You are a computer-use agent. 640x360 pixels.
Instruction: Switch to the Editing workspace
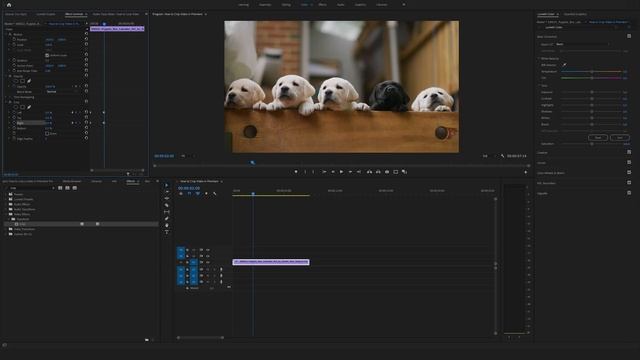(286, 5)
